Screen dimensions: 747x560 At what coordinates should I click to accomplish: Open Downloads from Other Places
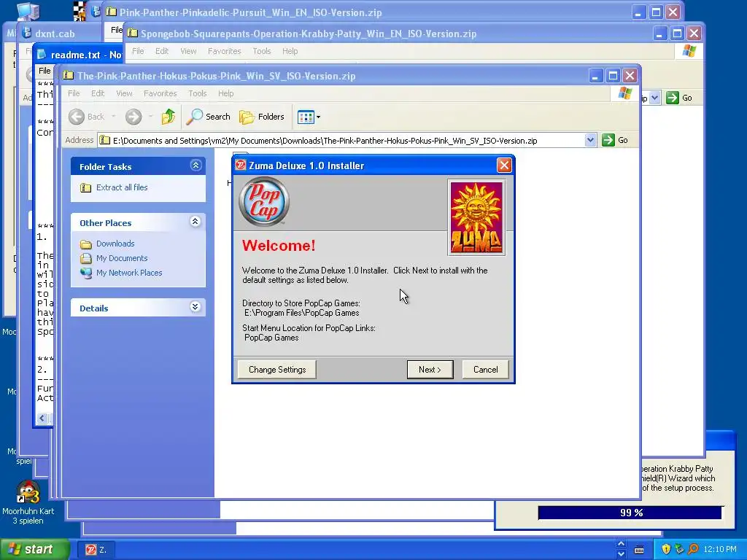point(115,244)
